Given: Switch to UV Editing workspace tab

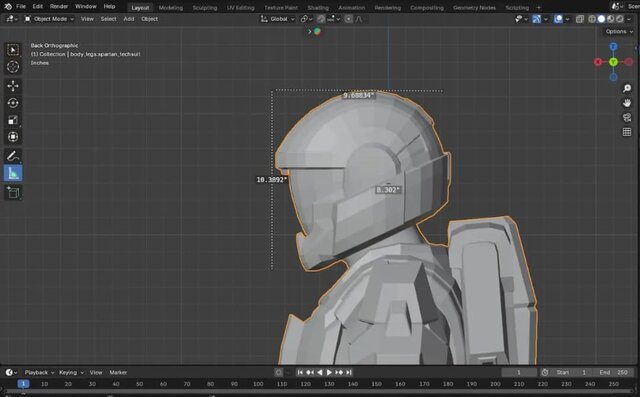Looking at the screenshot, I should 240,8.
